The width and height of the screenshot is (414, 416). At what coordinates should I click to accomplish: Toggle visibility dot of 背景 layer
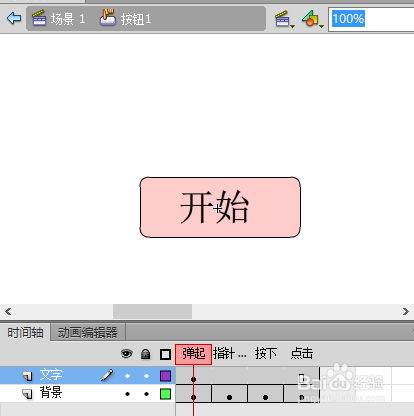click(x=127, y=394)
